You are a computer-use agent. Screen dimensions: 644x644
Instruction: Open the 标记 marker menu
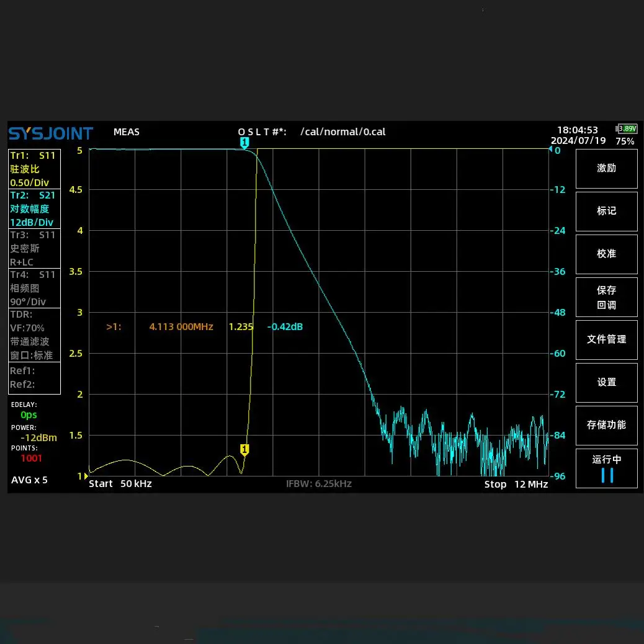[x=606, y=211]
